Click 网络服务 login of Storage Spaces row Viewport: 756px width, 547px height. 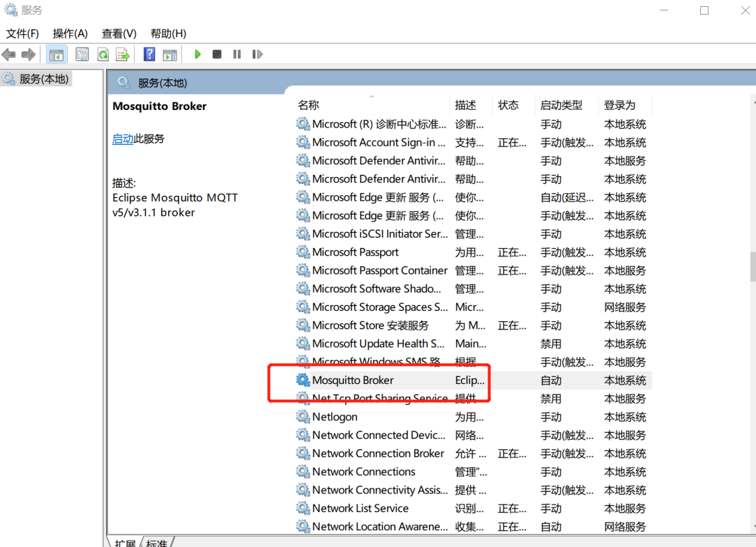click(625, 307)
